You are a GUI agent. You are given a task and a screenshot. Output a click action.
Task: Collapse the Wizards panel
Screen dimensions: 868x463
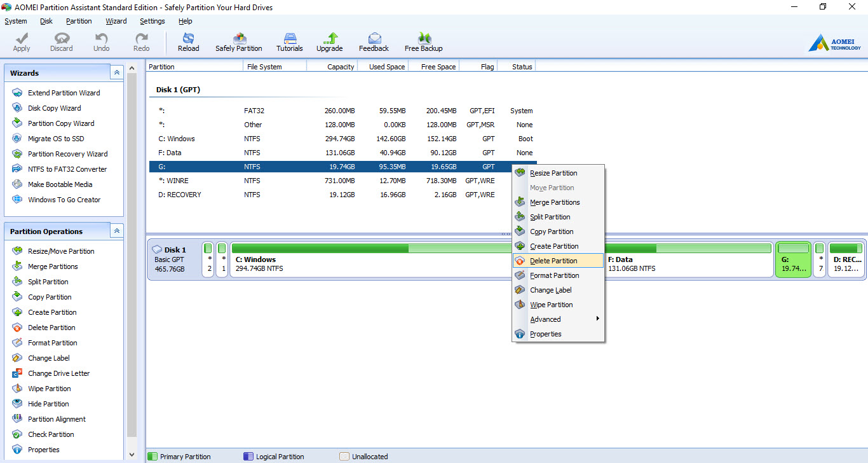tap(116, 72)
